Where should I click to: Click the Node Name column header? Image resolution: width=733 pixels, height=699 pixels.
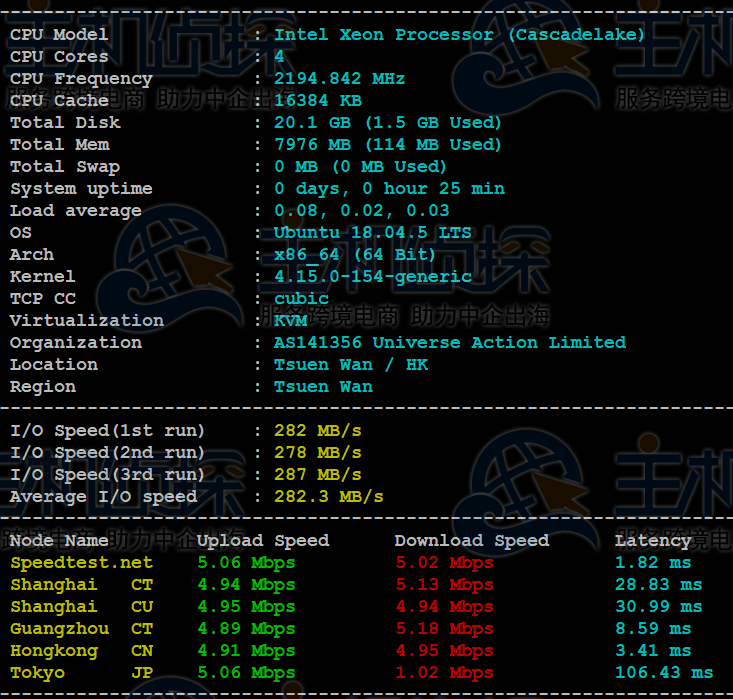tap(59, 541)
